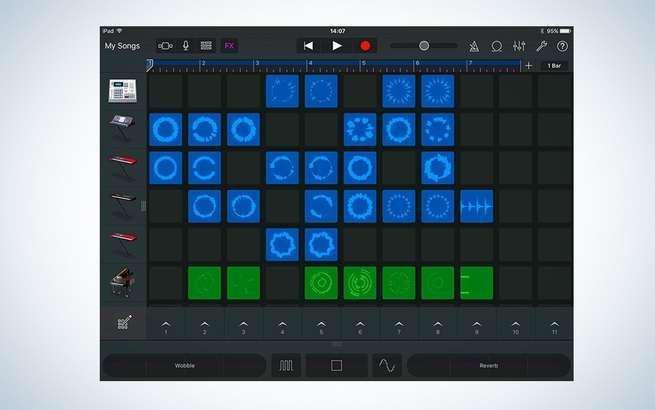
Task: Trigger column 1 with its chevron
Action: pos(165,326)
